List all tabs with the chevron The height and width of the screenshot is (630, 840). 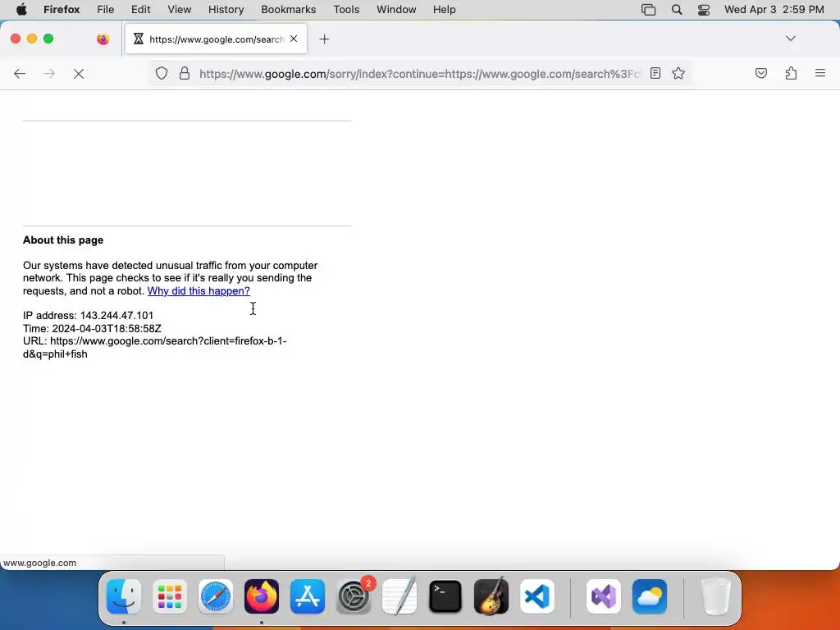(790, 39)
